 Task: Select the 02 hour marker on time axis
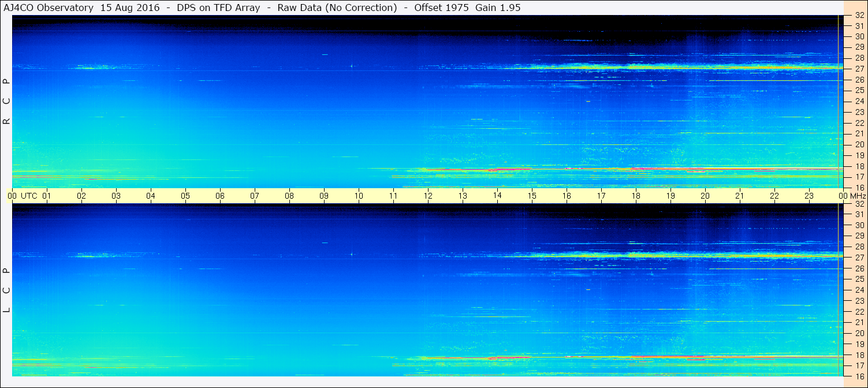coord(81,196)
